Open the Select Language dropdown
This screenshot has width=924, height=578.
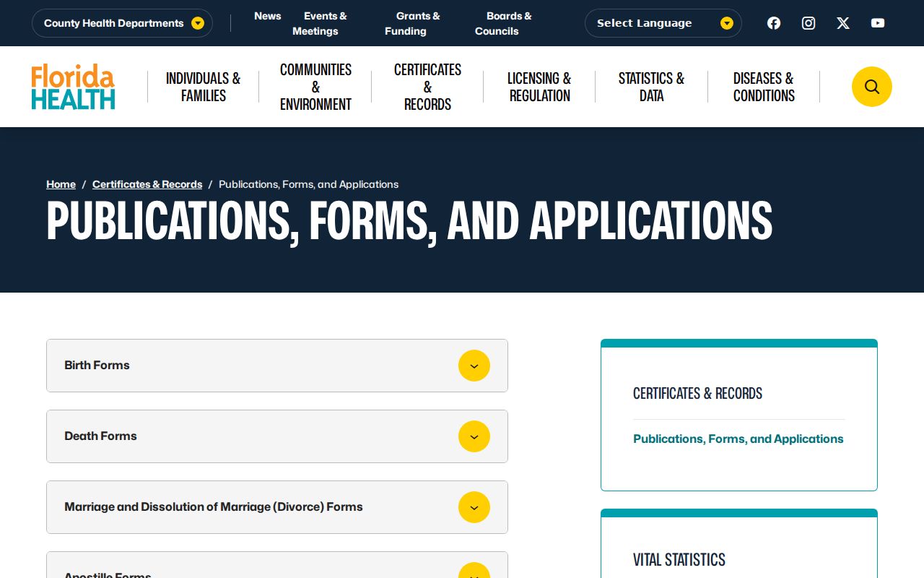pyautogui.click(x=663, y=23)
